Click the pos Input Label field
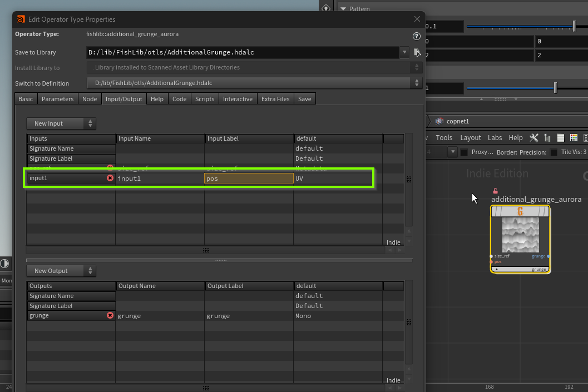This screenshot has width=588, height=392. click(249, 178)
